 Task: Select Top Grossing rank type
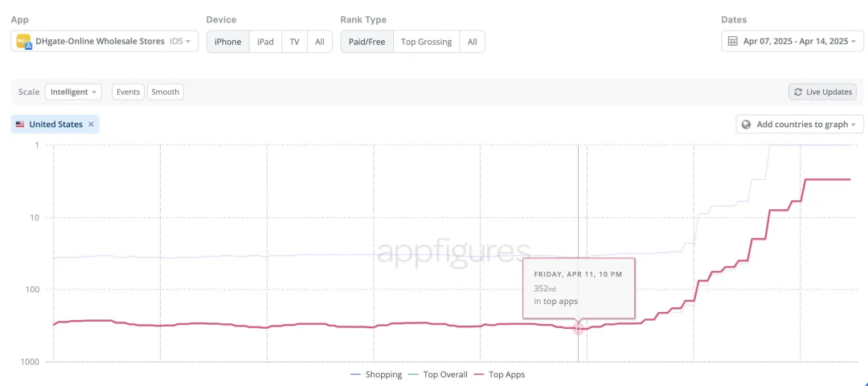pyautogui.click(x=426, y=42)
